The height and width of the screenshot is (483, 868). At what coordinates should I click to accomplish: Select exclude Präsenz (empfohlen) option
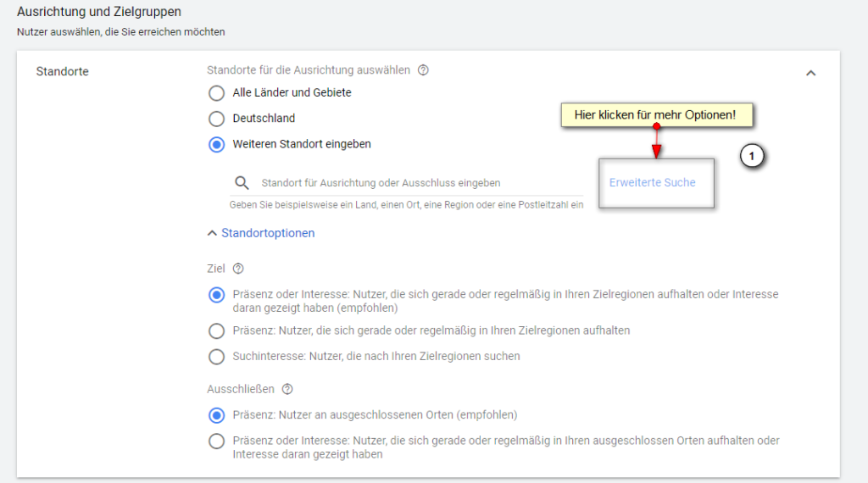(217, 415)
